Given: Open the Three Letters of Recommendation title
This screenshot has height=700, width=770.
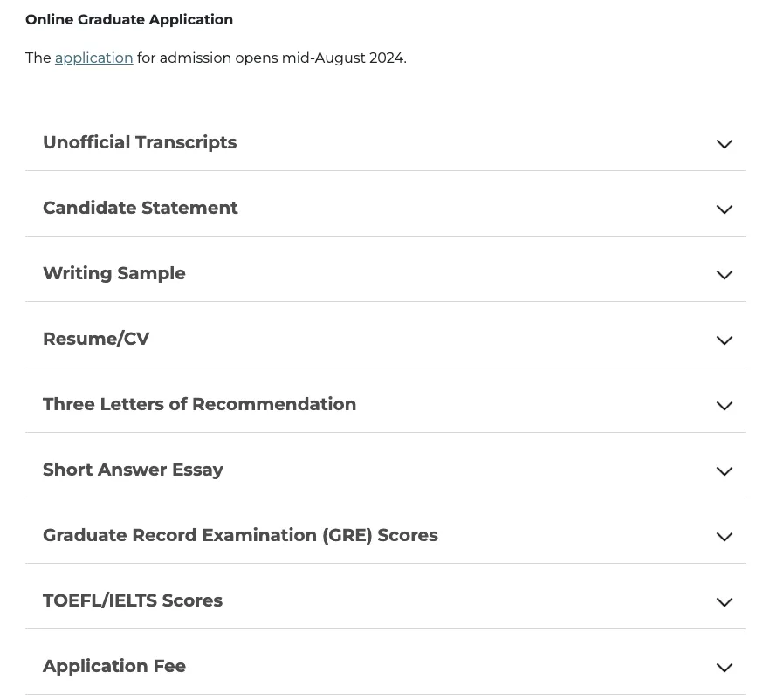Looking at the screenshot, I should pos(199,404).
